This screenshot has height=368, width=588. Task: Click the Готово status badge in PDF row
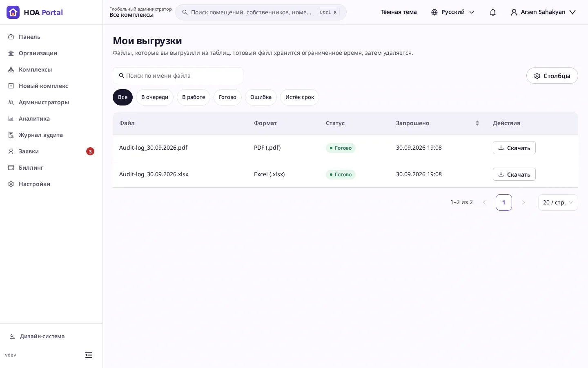click(x=341, y=148)
